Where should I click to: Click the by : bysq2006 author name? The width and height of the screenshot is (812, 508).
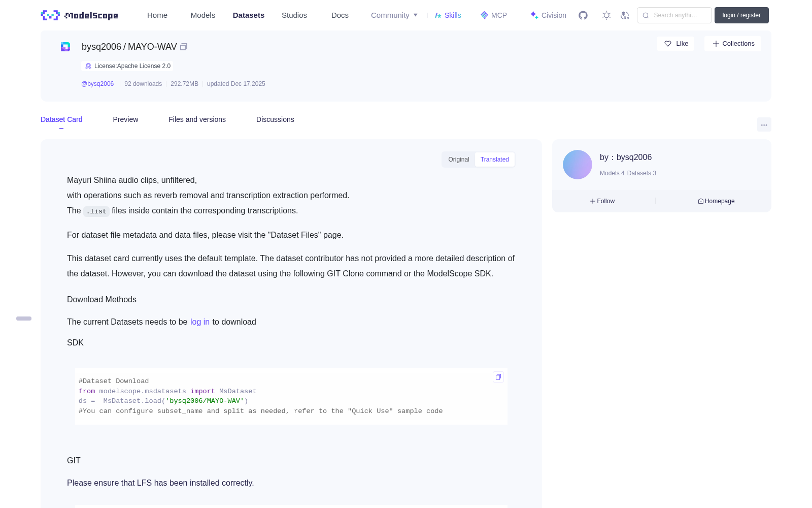[626, 157]
